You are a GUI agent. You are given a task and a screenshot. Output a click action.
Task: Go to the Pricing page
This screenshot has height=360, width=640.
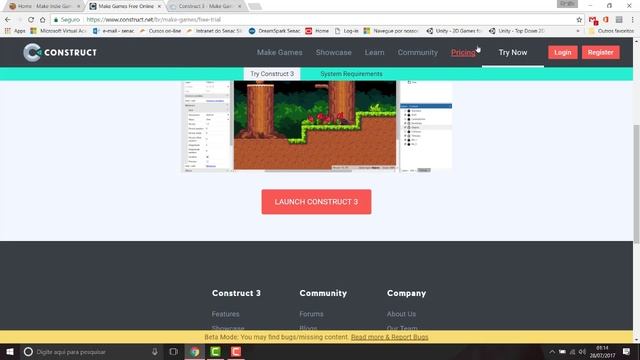463,52
